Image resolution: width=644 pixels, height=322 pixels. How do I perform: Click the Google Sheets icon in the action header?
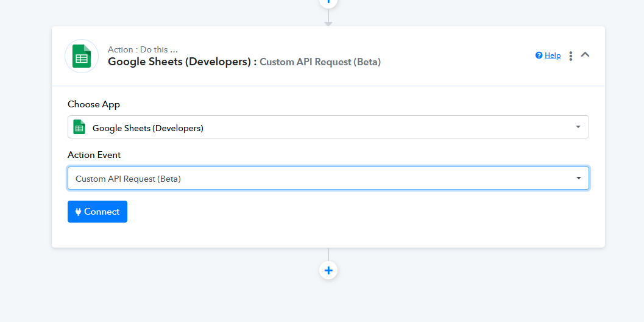pos(82,56)
